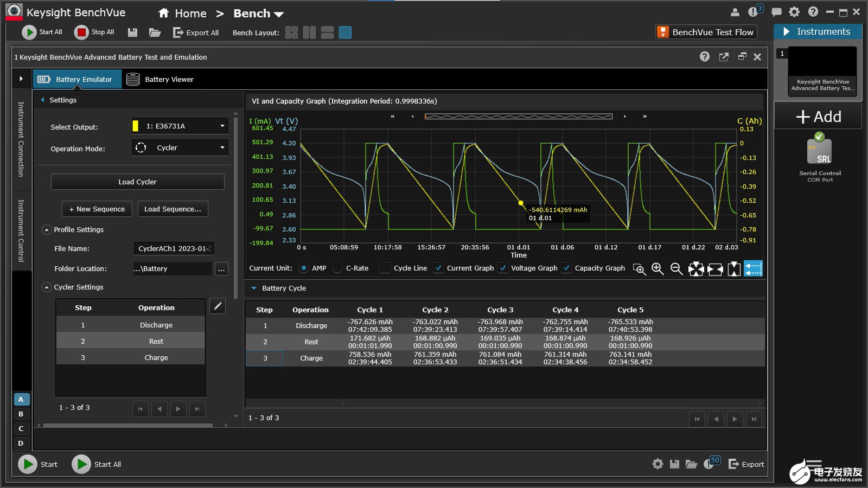Click the zoom region magnifier icon

click(x=640, y=269)
